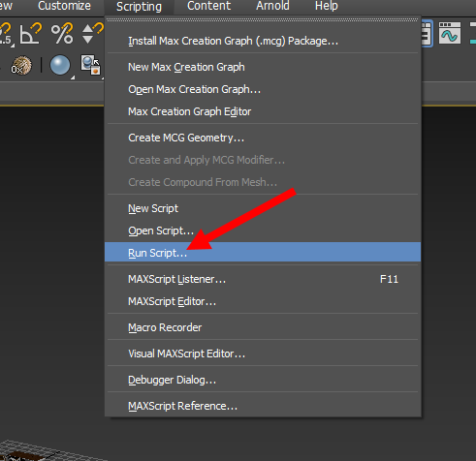Choose New Script menu entry
Screen dimensions: 476x461
point(263,208)
